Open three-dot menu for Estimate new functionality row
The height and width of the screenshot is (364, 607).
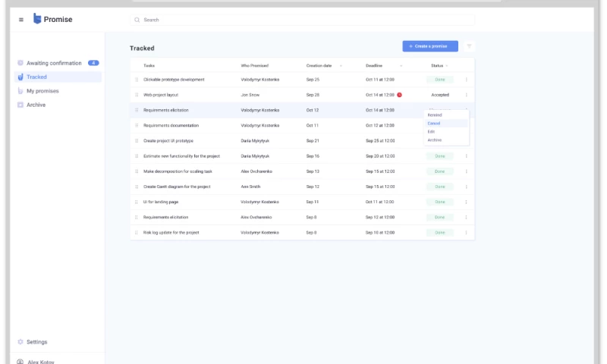tap(466, 156)
